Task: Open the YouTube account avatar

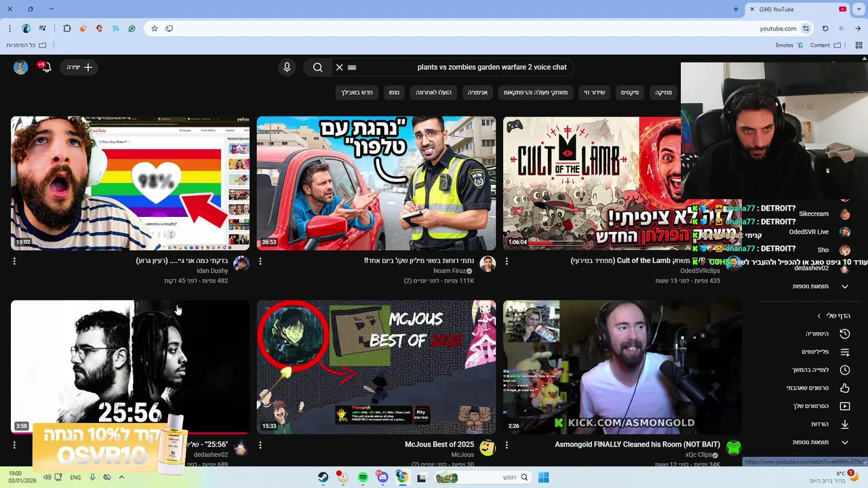Action: 21,67
